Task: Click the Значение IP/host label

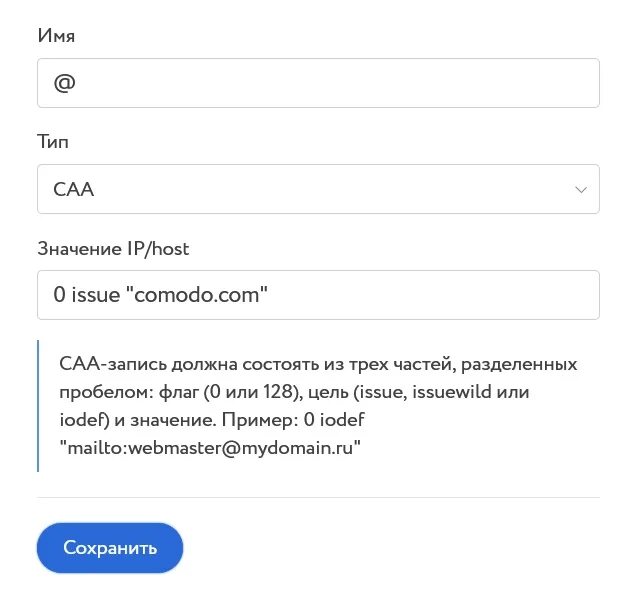Action: pyautogui.click(x=113, y=248)
